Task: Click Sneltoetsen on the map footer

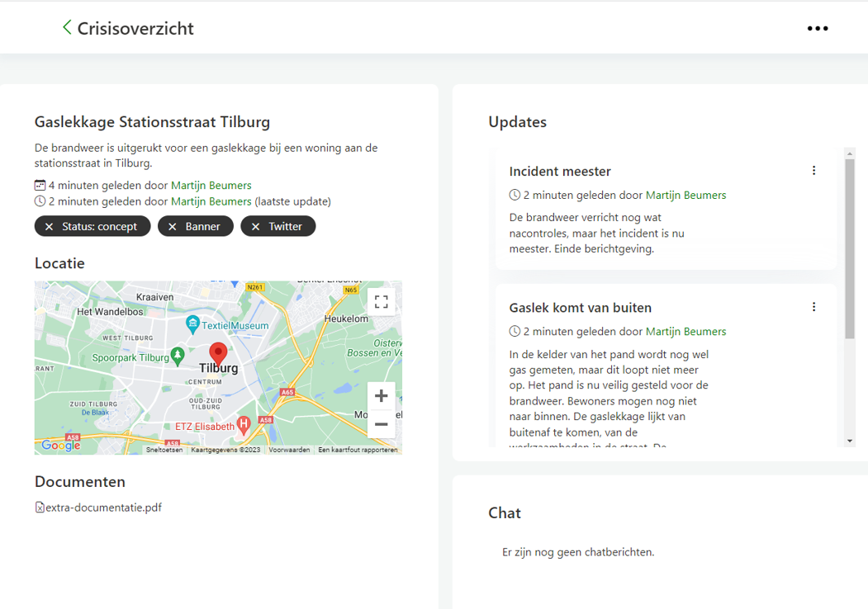Action: coord(164,450)
